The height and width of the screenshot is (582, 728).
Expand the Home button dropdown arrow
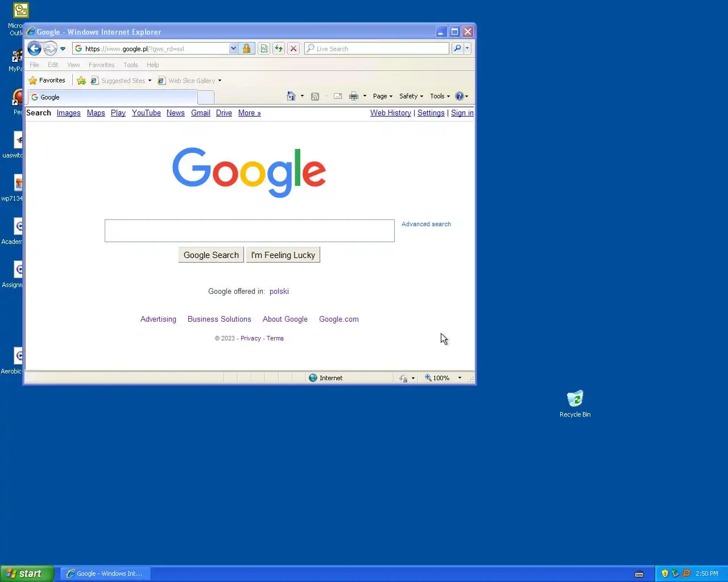[302, 96]
